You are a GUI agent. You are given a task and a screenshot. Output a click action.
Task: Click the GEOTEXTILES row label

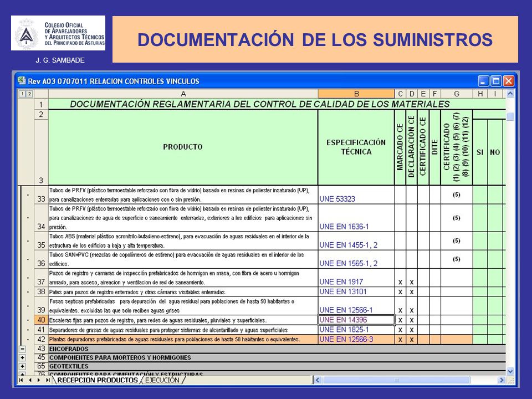[x=69, y=366]
